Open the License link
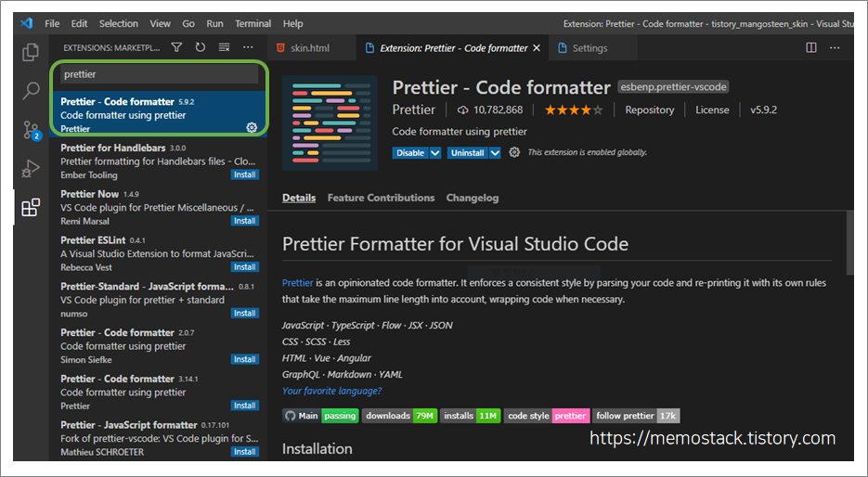 click(712, 110)
